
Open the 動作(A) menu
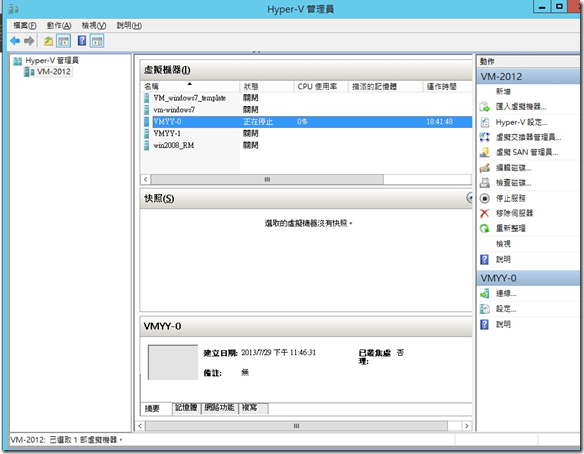pos(59,25)
